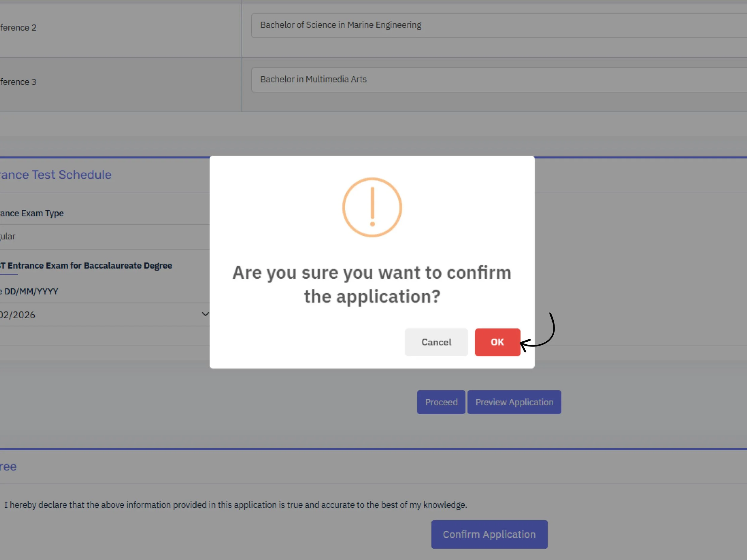Click the Preference 3 row label

pos(18,82)
